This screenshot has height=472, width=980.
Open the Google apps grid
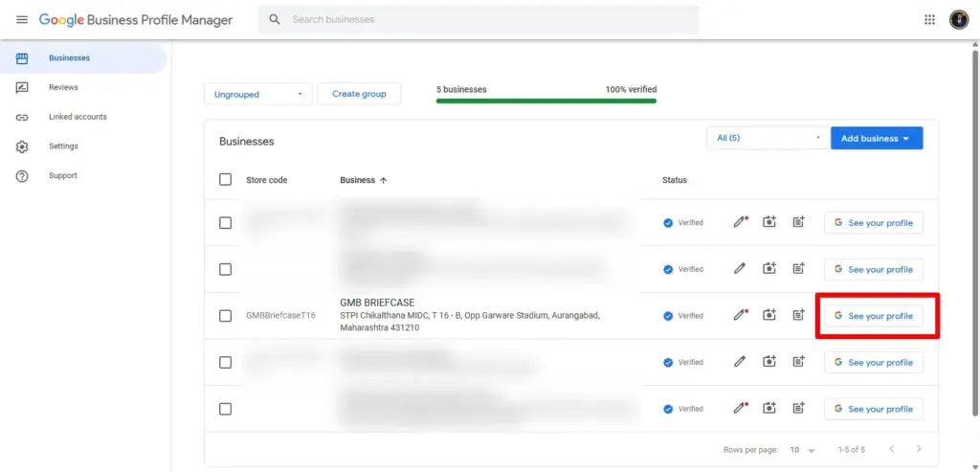tap(929, 19)
